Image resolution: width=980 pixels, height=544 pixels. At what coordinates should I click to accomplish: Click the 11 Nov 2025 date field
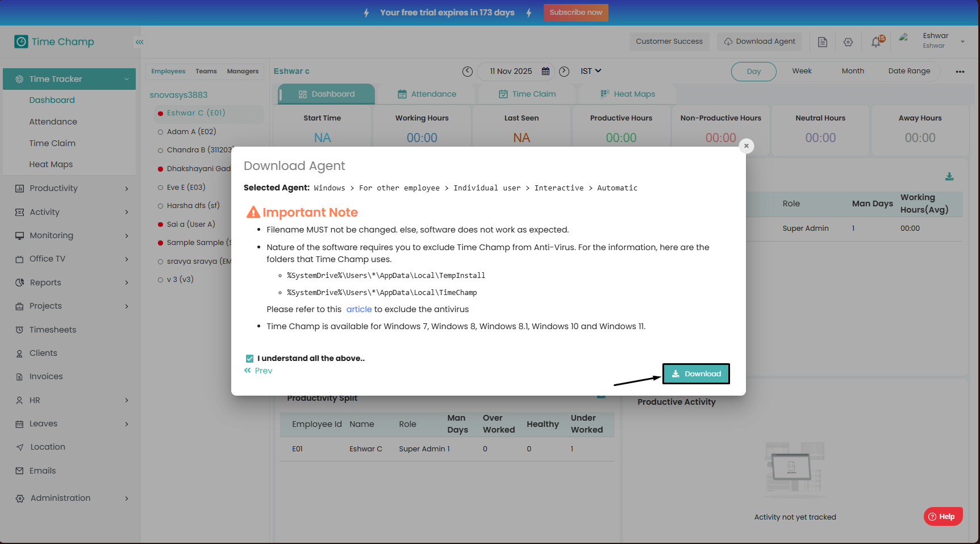515,71
